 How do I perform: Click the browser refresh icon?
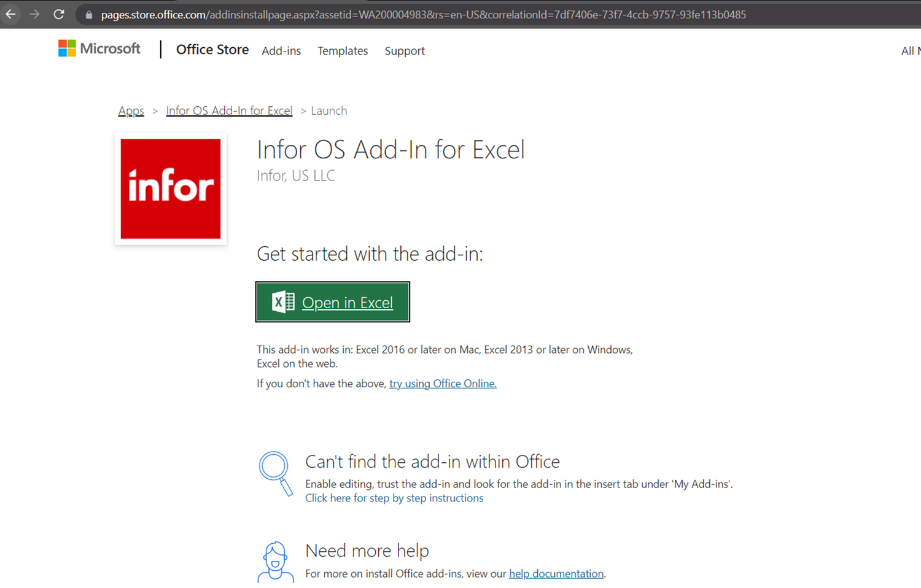pyautogui.click(x=58, y=14)
